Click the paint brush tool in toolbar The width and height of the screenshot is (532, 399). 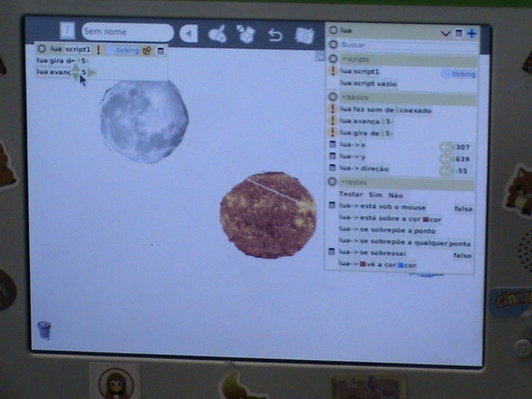tap(217, 34)
